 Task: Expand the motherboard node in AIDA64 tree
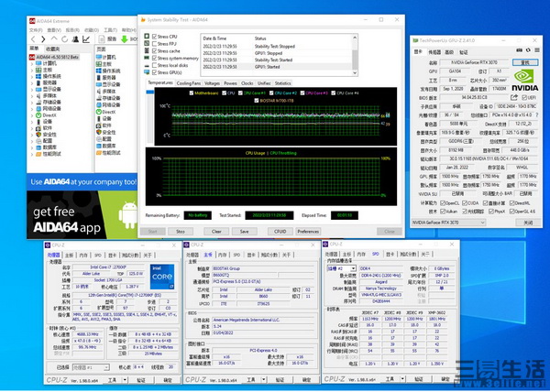tap(33, 70)
